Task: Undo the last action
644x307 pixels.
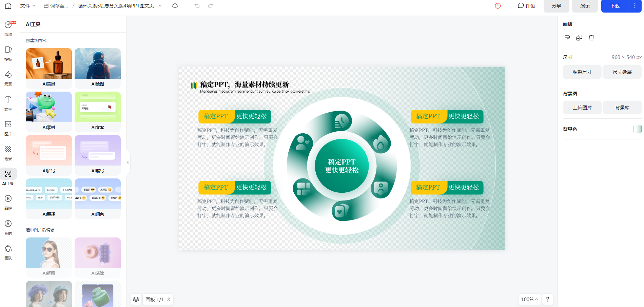Action: pos(197,6)
